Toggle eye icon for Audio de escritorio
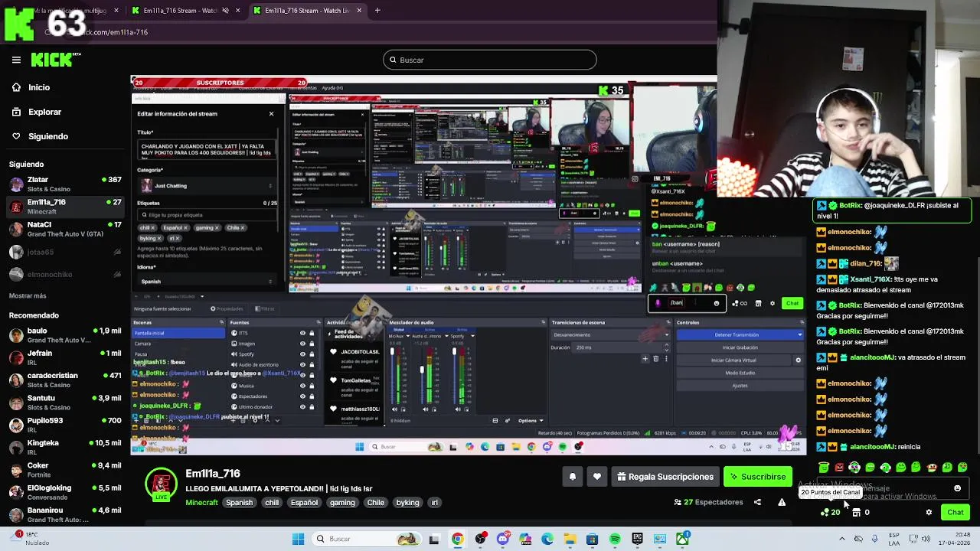 302,364
